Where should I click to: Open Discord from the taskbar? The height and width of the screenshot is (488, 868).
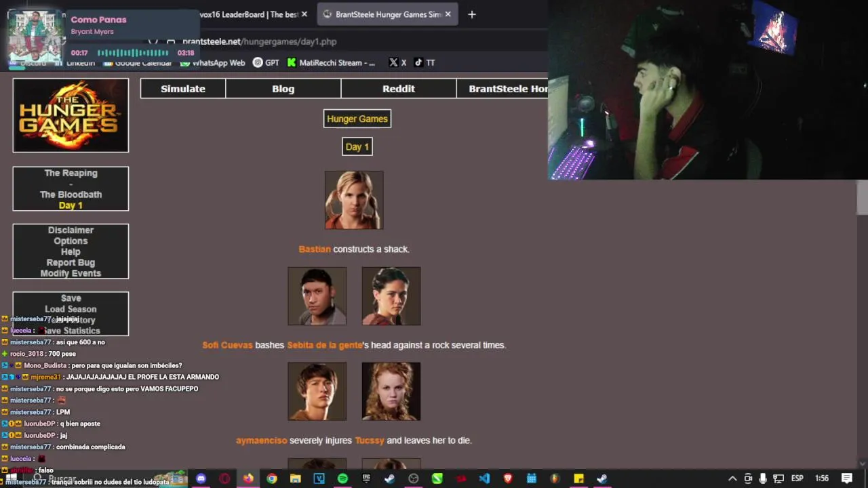pyautogui.click(x=201, y=479)
